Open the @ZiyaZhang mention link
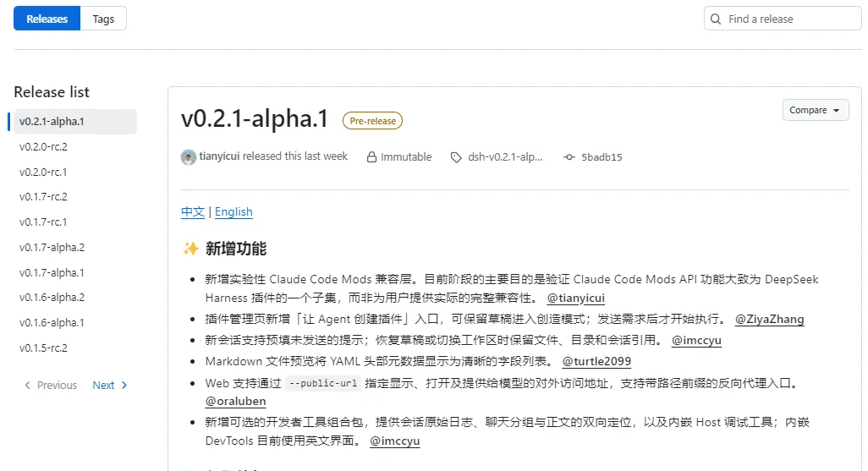 click(x=770, y=320)
